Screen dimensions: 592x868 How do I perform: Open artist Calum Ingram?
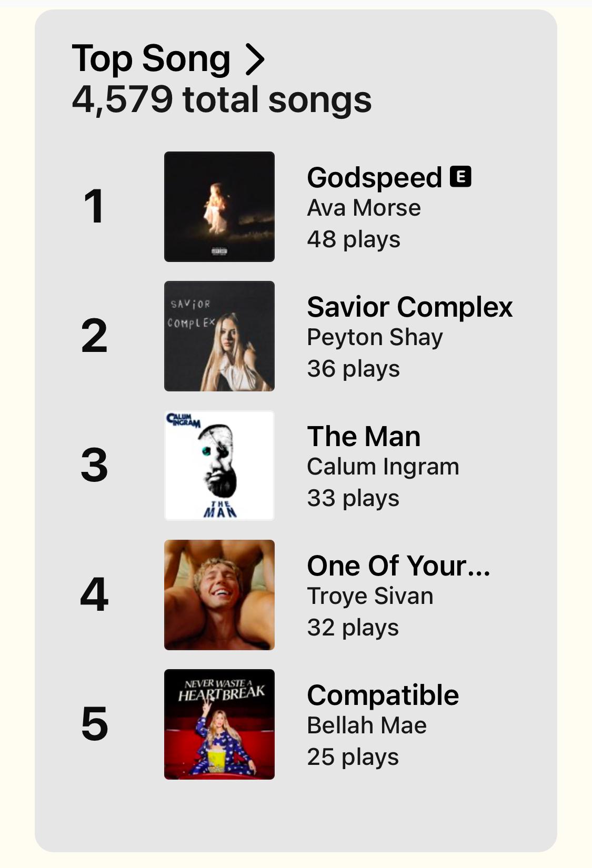pos(383,467)
